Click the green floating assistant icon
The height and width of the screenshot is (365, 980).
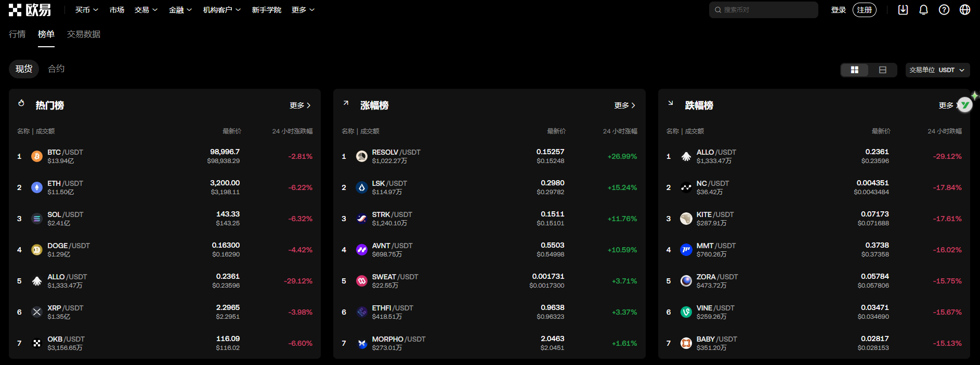(965, 104)
